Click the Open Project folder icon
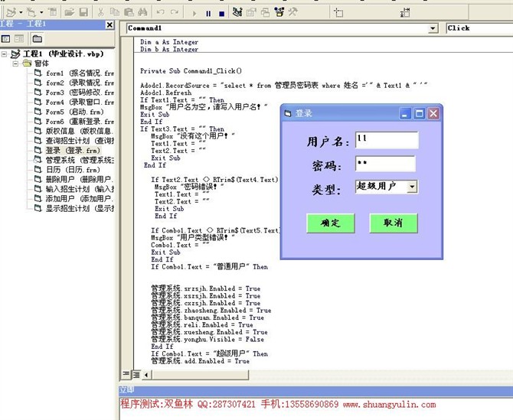 (x=69, y=12)
